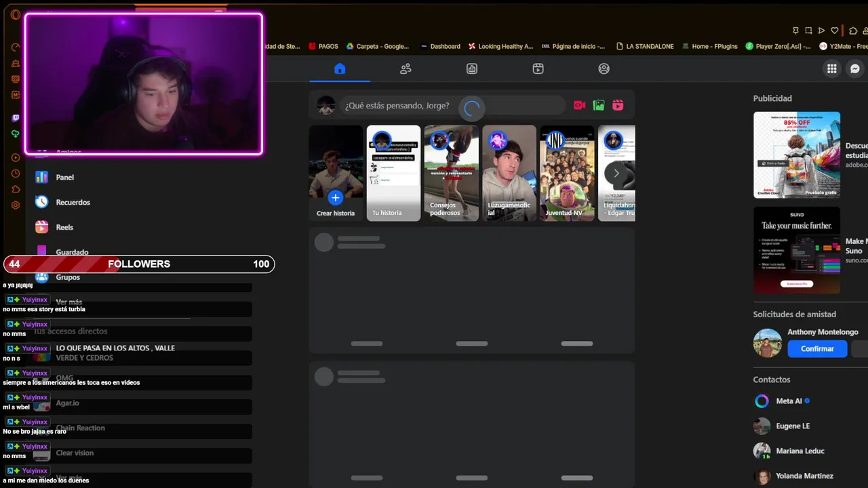Screen dimensions: 868x488
Task: Open the Messenger icon
Action: click(x=855, y=68)
